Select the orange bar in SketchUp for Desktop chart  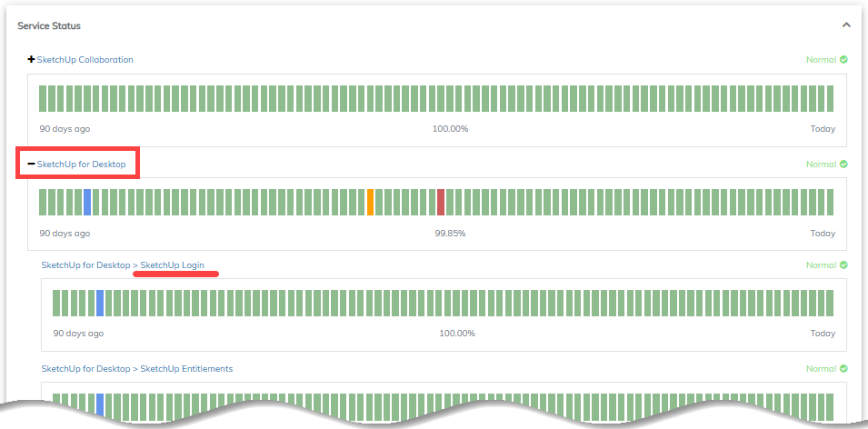tap(370, 202)
